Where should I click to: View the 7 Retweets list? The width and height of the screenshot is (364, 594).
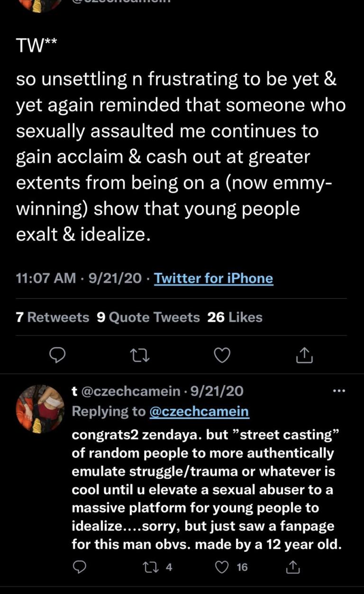(52, 317)
